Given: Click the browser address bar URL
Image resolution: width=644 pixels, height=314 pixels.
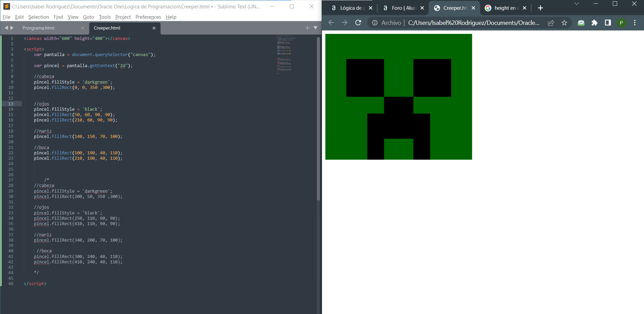Looking at the screenshot, I should [474, 23].
